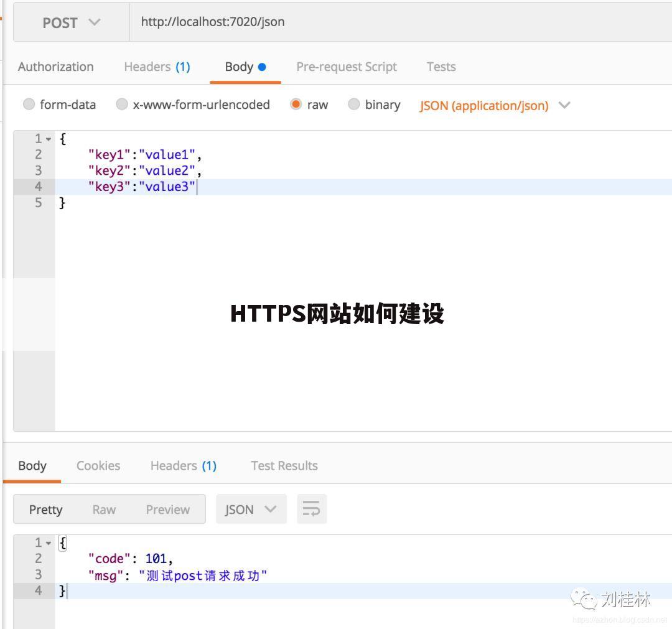Open the response JSON format dropdown
Screen dimensions: 672x629
click(x=251, y=509)
